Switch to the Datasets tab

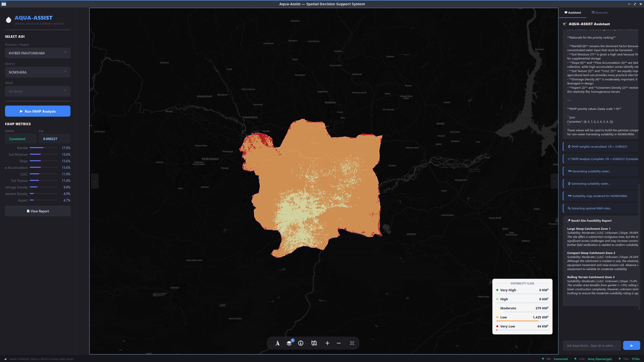599,13
